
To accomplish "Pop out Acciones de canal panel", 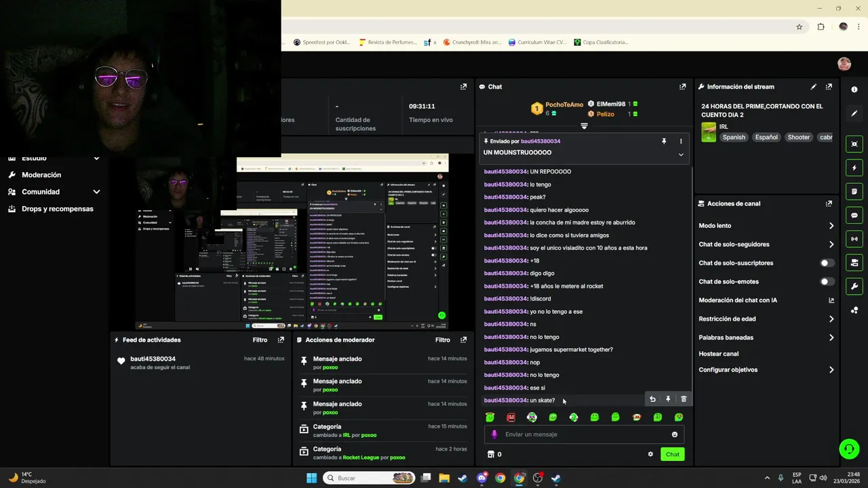I will click(x=829, y=203).
